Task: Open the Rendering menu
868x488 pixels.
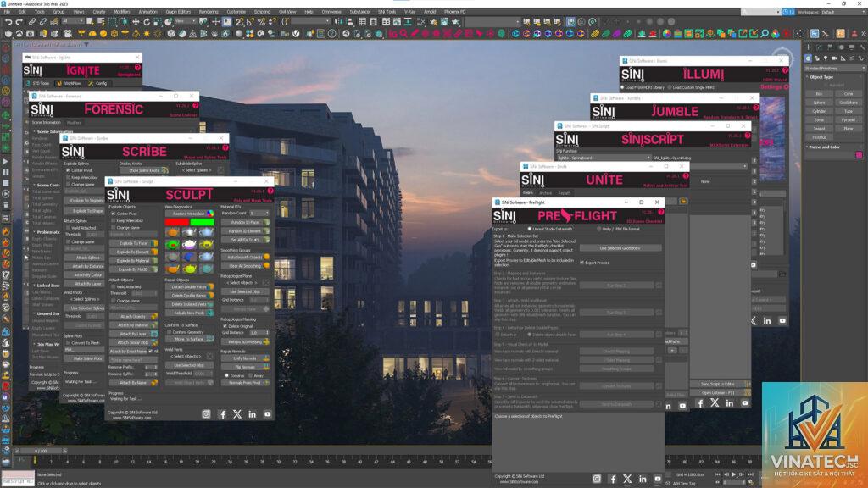Action: pyautogui.click(x=209, y=12)
